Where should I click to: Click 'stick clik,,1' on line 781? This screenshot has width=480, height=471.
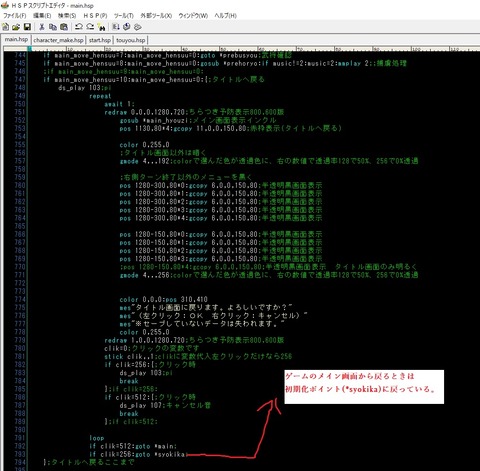128,356
